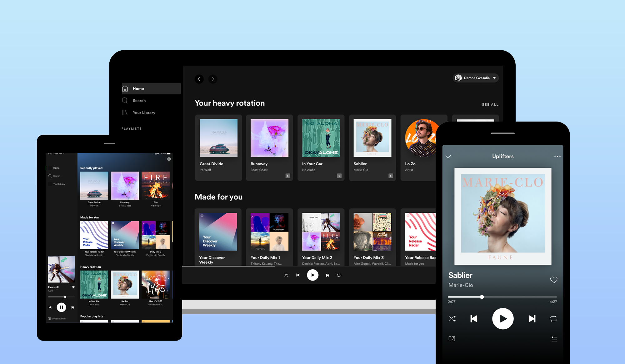The width and height of the screenshot is (625, 364).
Task: Toggle repeat mode on the phone player
Action: point(553,319)
